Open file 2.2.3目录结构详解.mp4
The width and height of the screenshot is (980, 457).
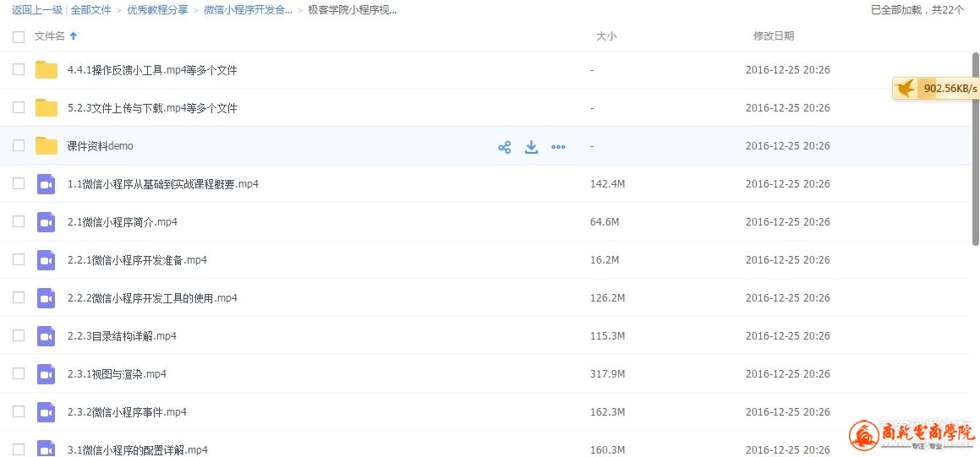pos(122,336)
